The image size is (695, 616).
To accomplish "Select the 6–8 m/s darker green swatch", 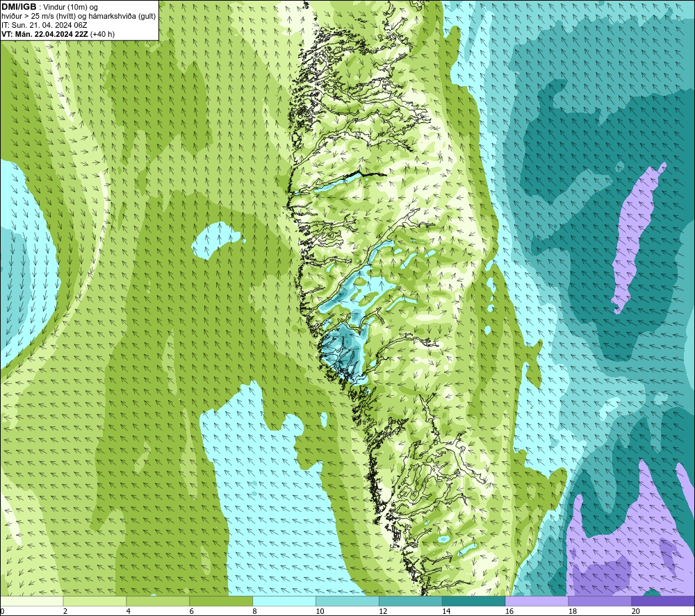I will click(x=221, y=601).
